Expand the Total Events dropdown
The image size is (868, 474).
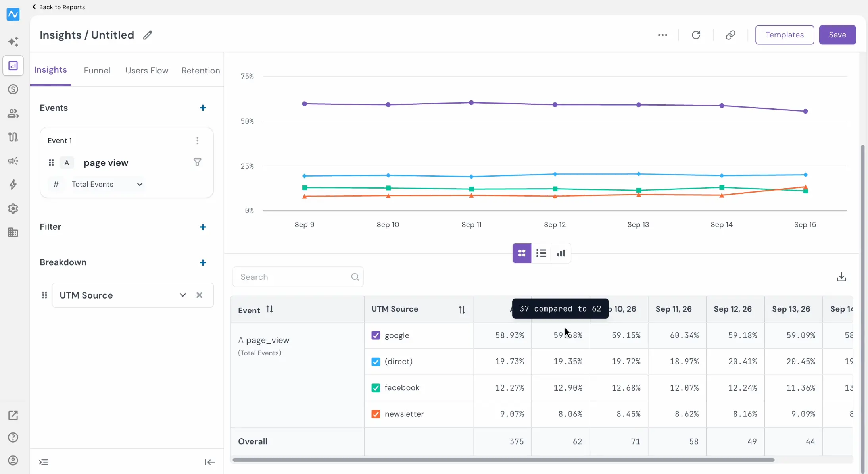(x=107, y=184)
